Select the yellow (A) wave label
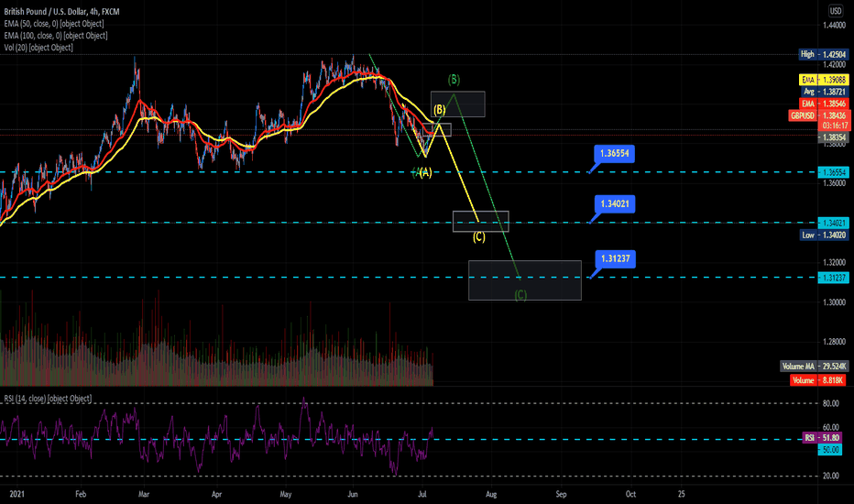 pyautogui.click(x=425, y=172)
